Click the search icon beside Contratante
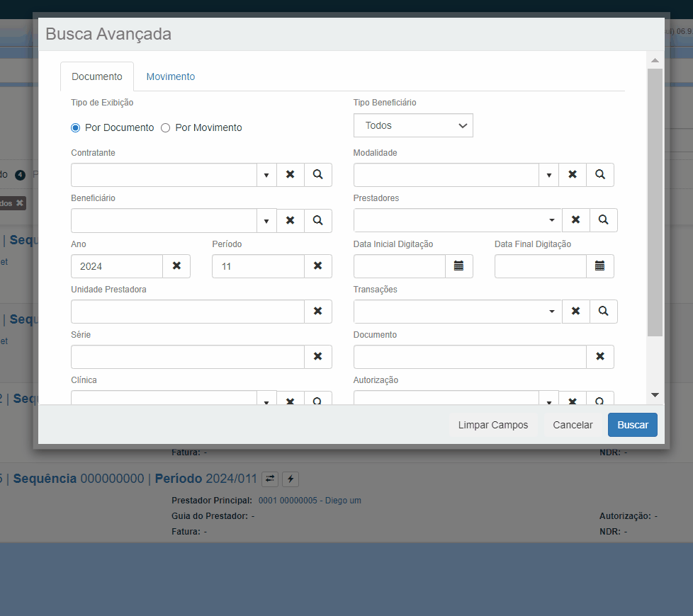The height and width of the screenshot is (616, 693). pyautogui.click(x=318, y=175)
